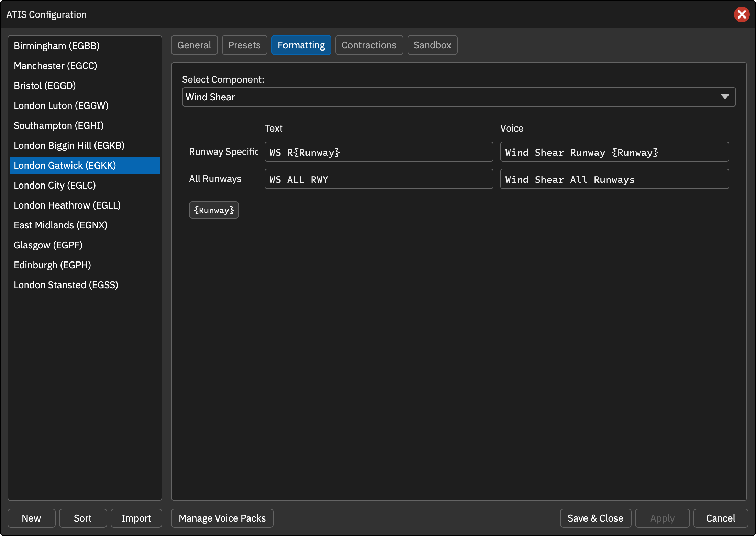Screen dimensions: 756x536
Task: Open the Presets tab
Action: (x=244, y=45)
